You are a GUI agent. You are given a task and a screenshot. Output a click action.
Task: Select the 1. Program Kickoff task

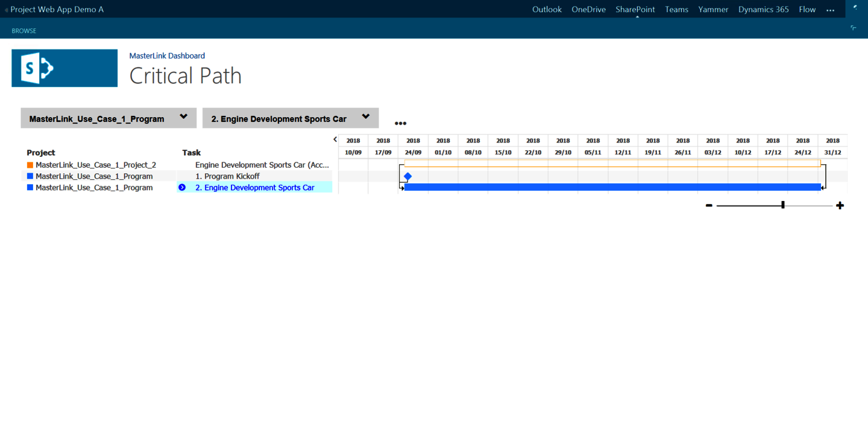coord(227,176)
